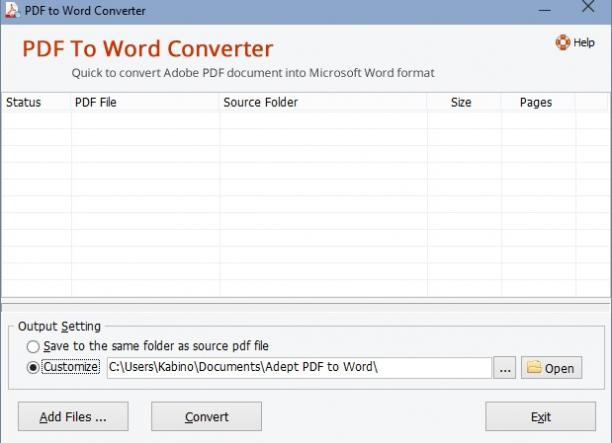The width and height of the screenshot is (612, 443).
Task: Minimize the PDF to Word Converter window
Action: (544, 10)
